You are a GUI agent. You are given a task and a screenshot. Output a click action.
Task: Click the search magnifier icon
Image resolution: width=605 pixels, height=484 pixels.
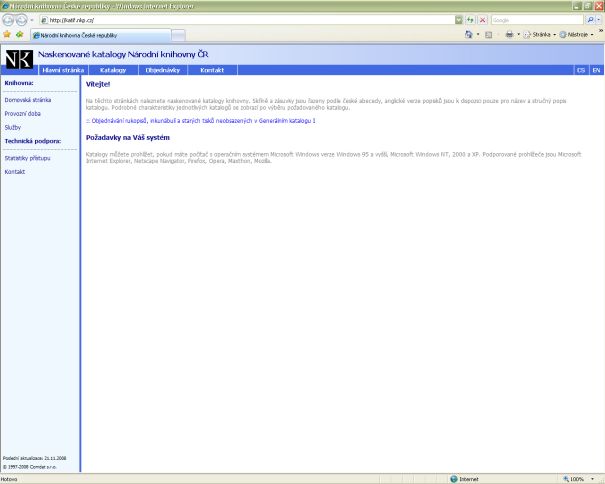(x=589, y=20)
